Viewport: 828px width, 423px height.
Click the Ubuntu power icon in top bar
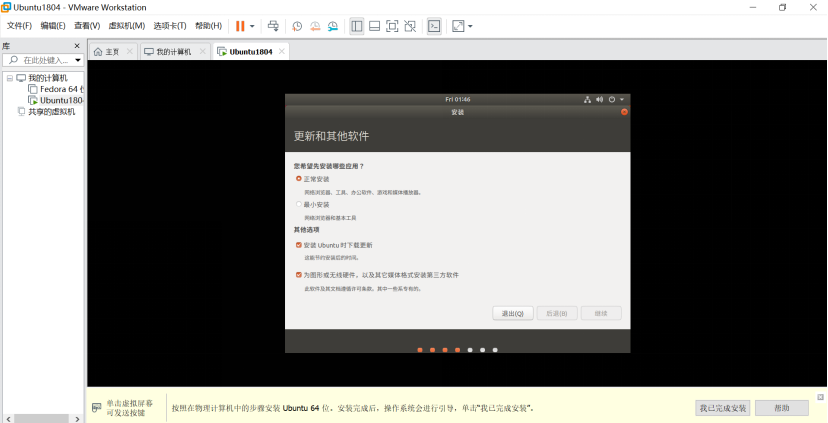click(x=612, y=99)
